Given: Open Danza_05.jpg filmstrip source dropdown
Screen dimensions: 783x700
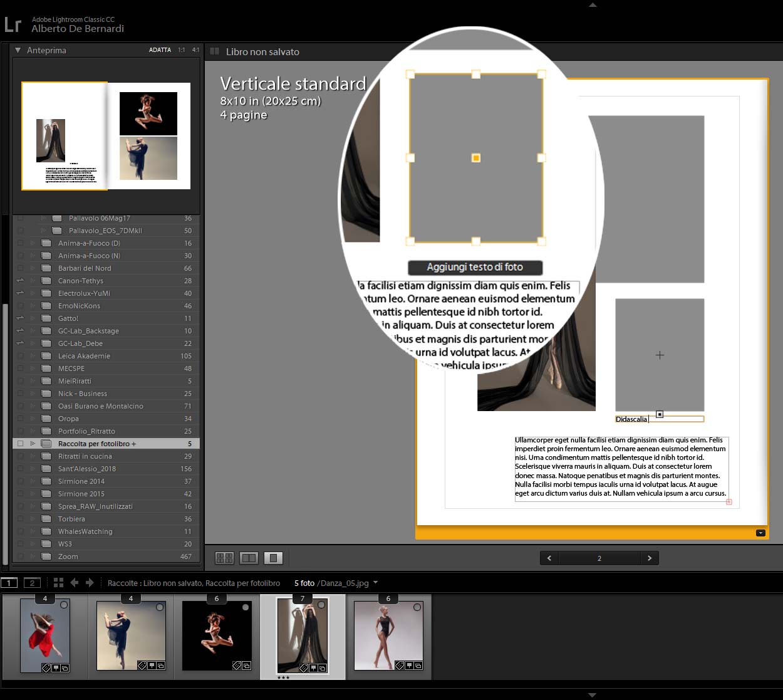Looking at the screenshot, I should point(376,583).
